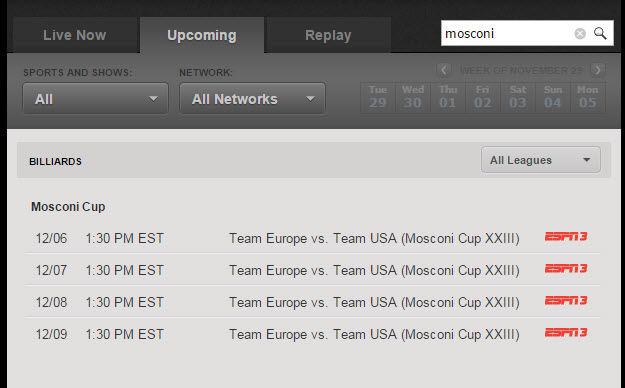Select Tue 29 in date strip

point(377,97)
